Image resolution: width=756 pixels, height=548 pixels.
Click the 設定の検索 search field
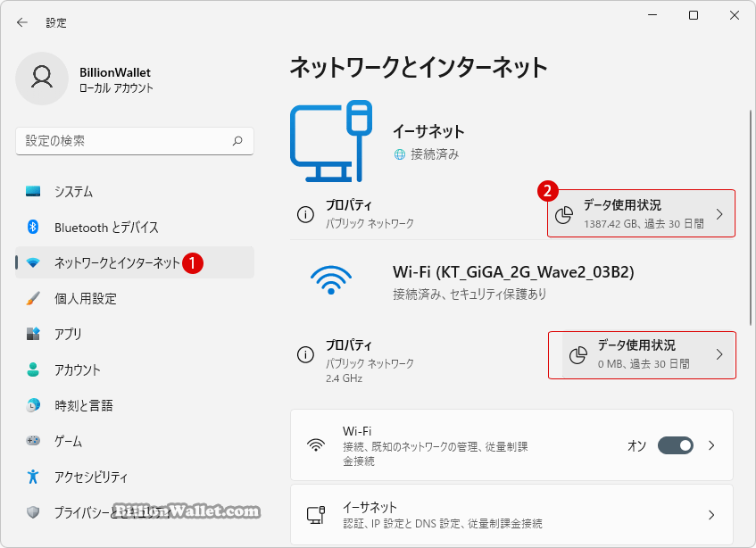click(x=135, y=141)
